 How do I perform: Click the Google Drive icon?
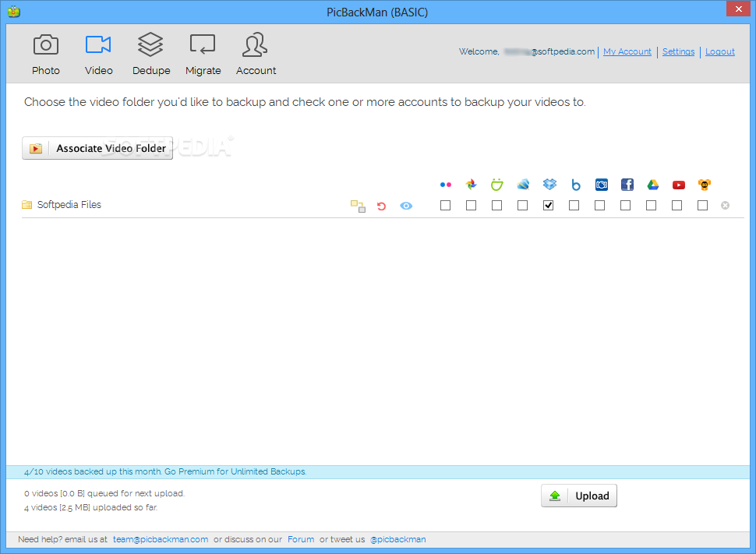tap(653, 185)
